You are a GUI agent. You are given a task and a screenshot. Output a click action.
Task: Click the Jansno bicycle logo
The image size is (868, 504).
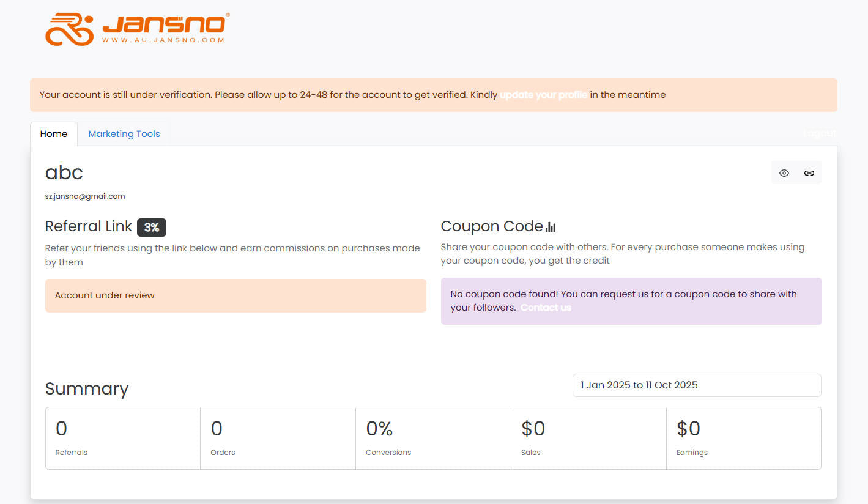pos(136,29)
